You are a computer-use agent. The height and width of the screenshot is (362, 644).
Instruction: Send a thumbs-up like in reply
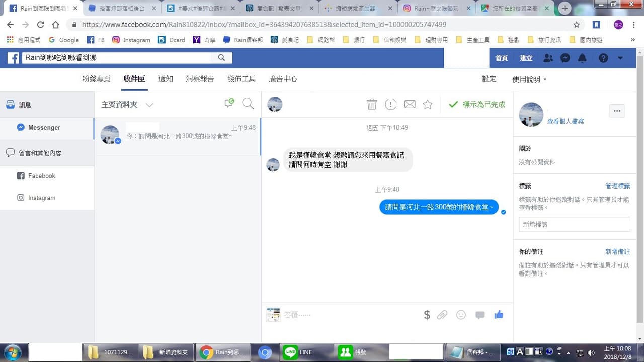click(x=499, y=315)
